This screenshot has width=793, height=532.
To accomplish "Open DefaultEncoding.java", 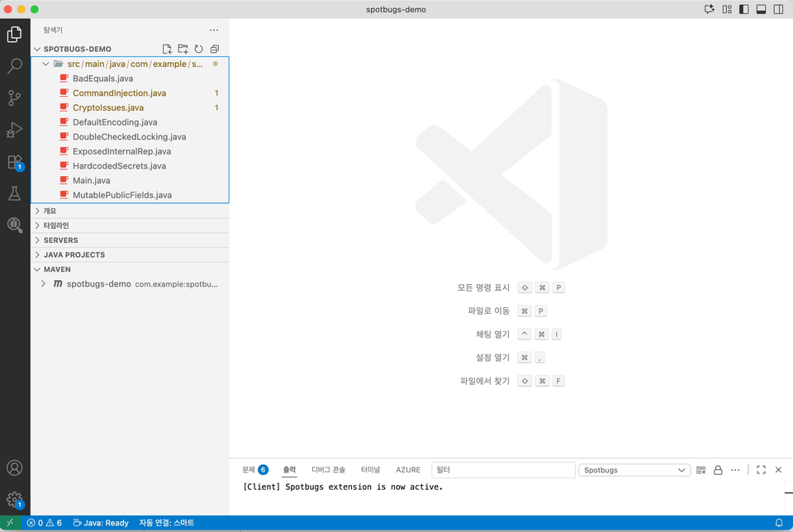I will pos(130,122).
